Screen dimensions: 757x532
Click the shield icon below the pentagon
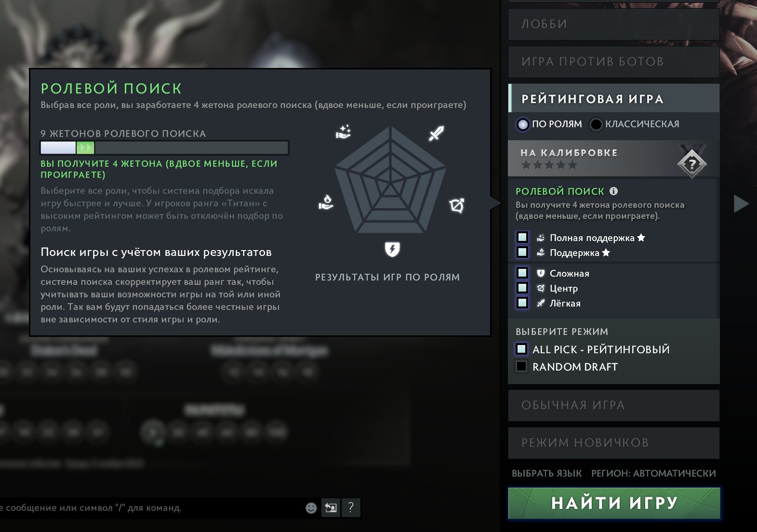[392, 249]
